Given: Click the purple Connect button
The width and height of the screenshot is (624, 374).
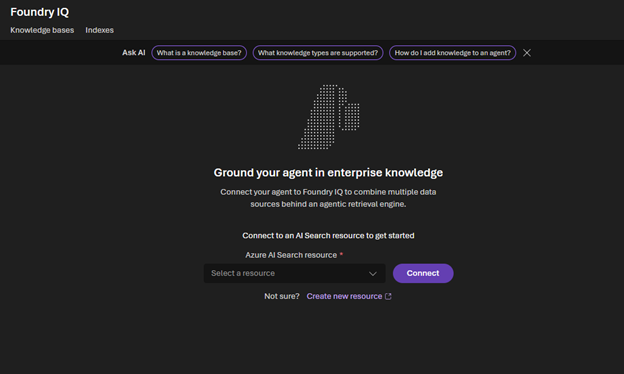Looking at the screenshot, I should tap(423, 273).
